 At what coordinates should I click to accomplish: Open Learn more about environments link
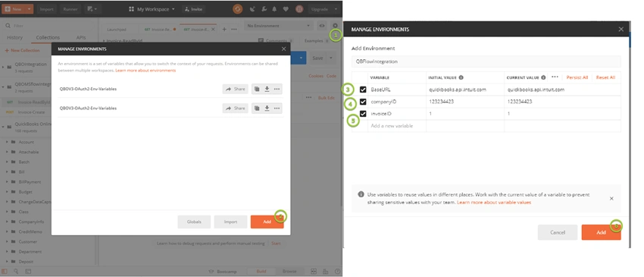point(145,71)
